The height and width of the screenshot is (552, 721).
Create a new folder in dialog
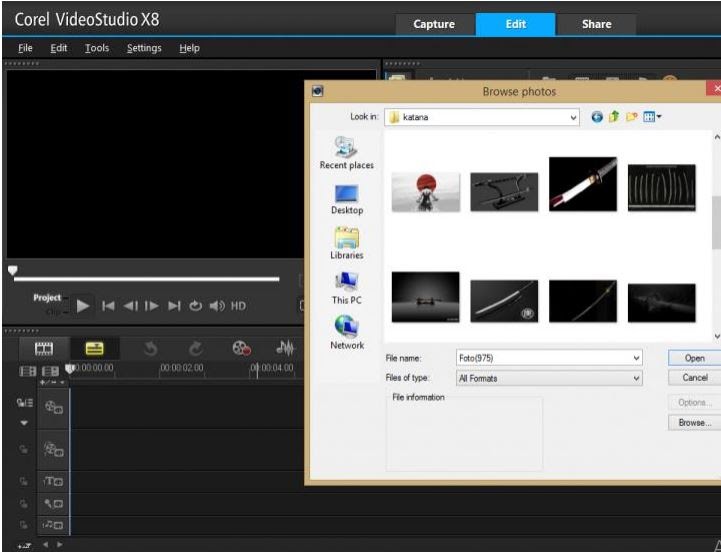pos(632,117)
